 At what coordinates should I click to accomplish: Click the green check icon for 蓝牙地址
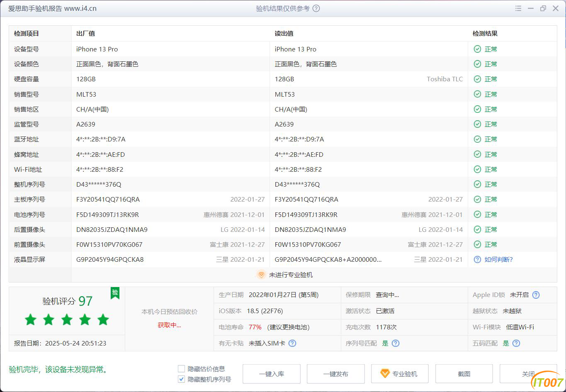[x=477, y=139]
